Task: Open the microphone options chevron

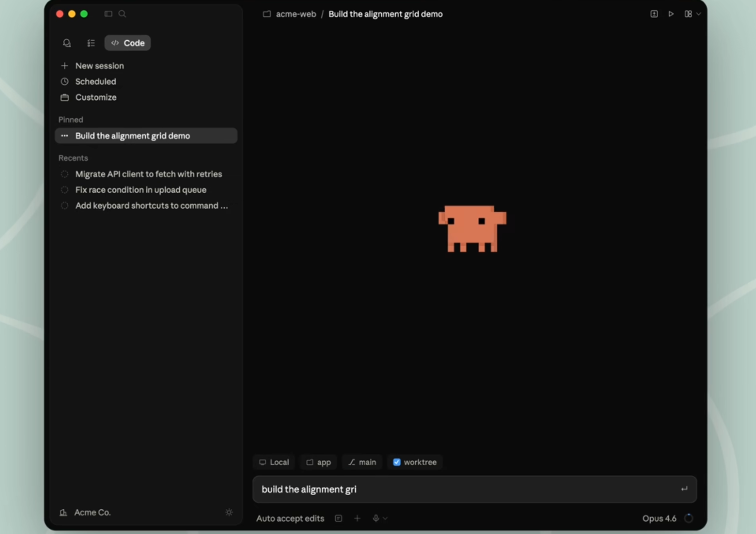Action: pos(385,518)
